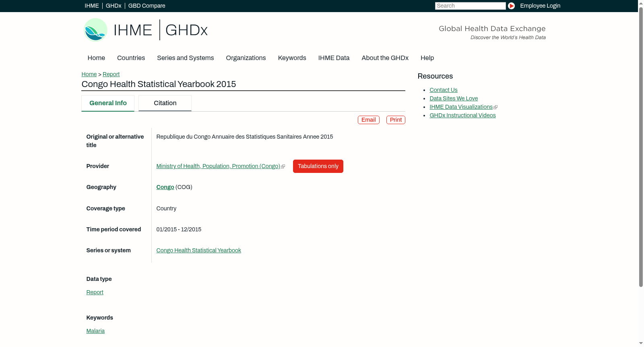
Task: Open Data Sites We Love link
Action: click(x=454, y=98)
